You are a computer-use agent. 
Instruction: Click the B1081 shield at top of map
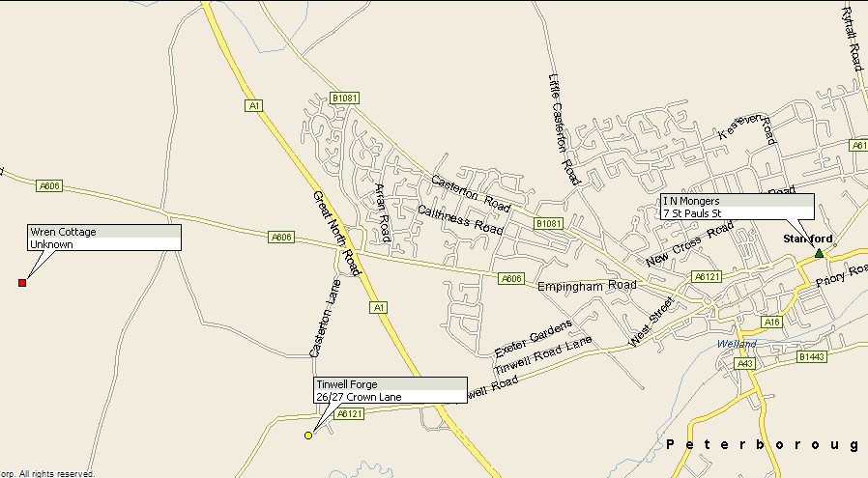point(344,98)
